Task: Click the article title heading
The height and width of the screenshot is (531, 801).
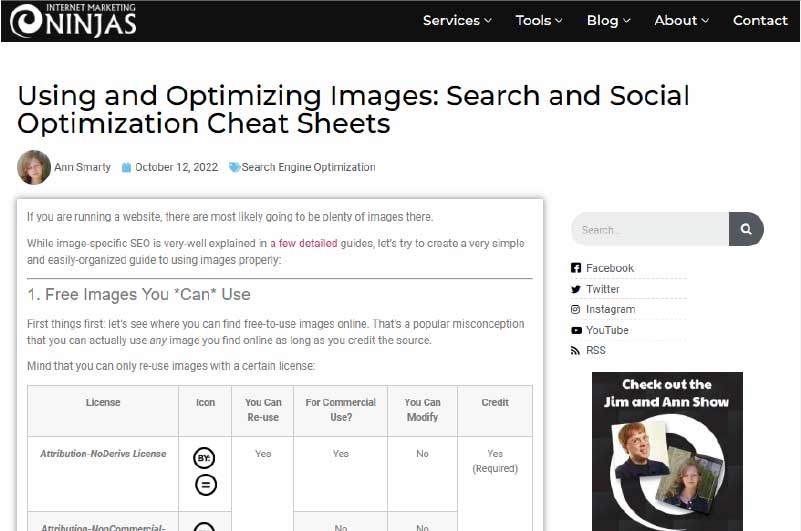Action: tap(353, 109)
